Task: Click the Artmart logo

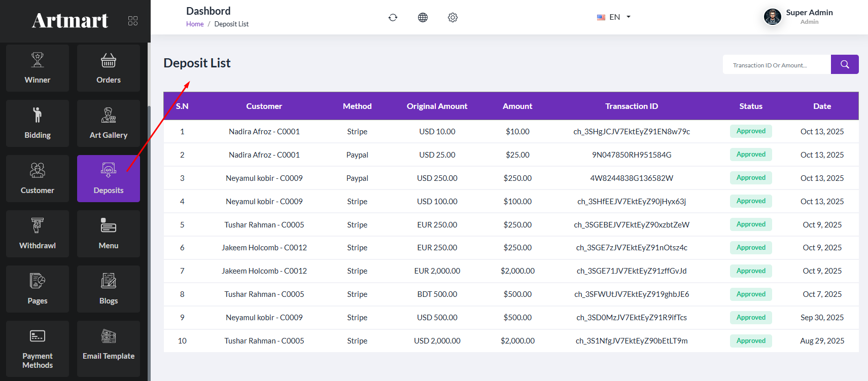Action: pyautogui.click(x=70, y=21)
